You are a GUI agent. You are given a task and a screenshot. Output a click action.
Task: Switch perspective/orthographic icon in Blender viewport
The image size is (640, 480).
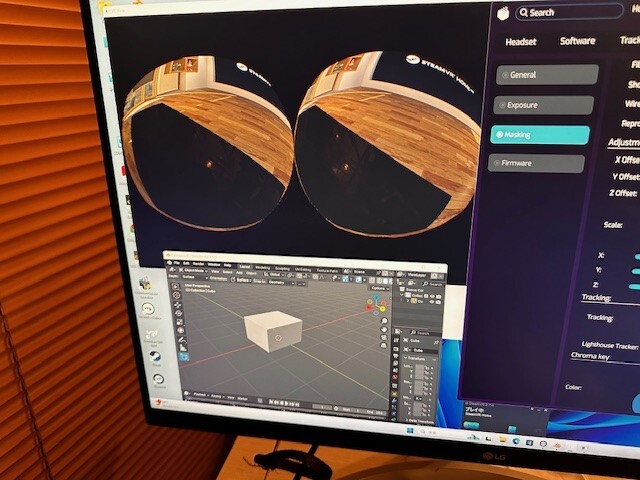(384, 345)
